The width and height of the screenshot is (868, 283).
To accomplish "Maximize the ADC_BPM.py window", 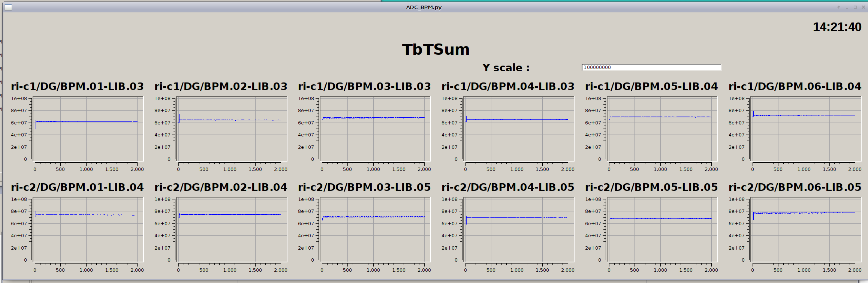I will click(x=855, y=7).
